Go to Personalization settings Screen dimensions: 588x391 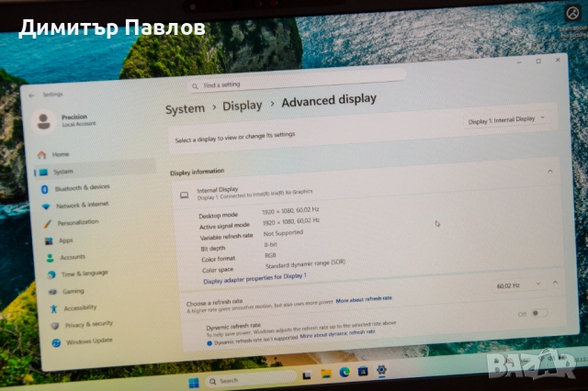click(x=77, y=222)
